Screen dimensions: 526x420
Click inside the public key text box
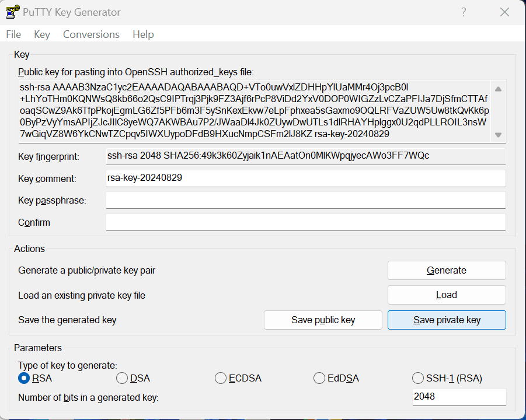255,111
